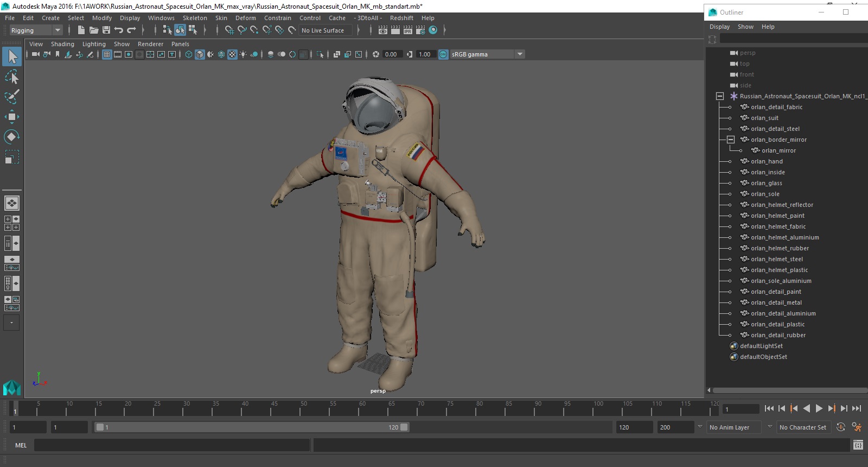Select by object type mode icon
The height and width of the screenshot is (467, 868).
pos(180,30)
